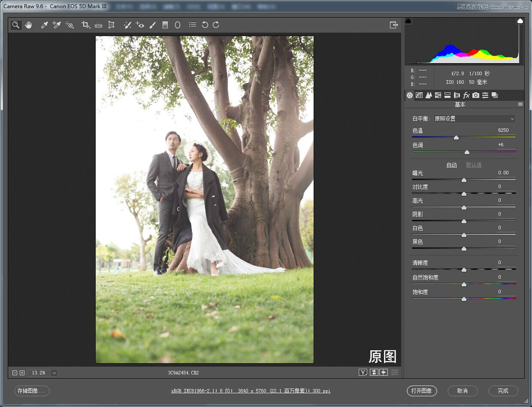Click the sRGB workflow options link
The image size is (532, 407).
(251, 391)
